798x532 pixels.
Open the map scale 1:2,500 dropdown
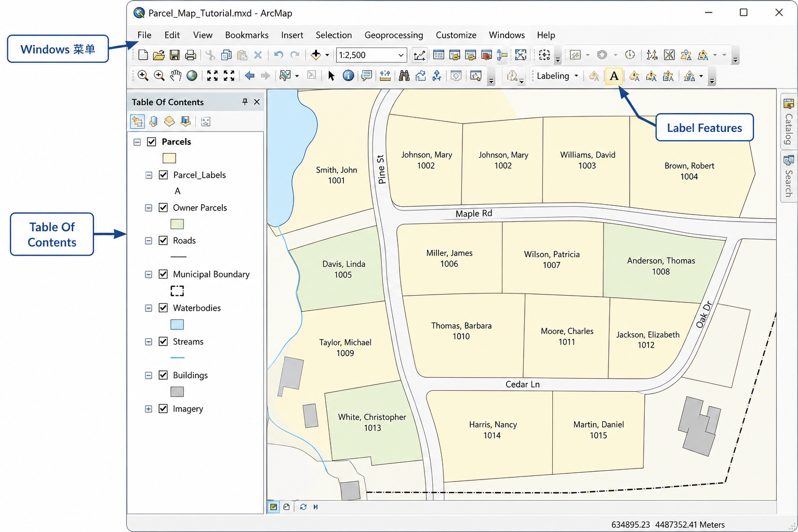pos(401,55)
